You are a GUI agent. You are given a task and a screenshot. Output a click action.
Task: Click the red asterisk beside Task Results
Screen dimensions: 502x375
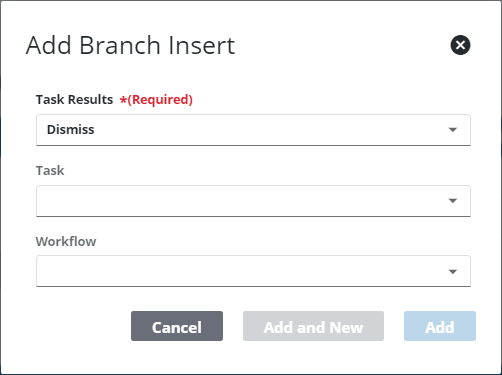[x=123, y=100]
